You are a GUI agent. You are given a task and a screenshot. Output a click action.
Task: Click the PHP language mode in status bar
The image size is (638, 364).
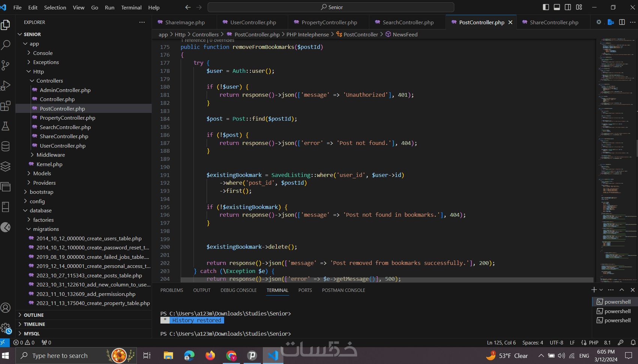[593, 342]
